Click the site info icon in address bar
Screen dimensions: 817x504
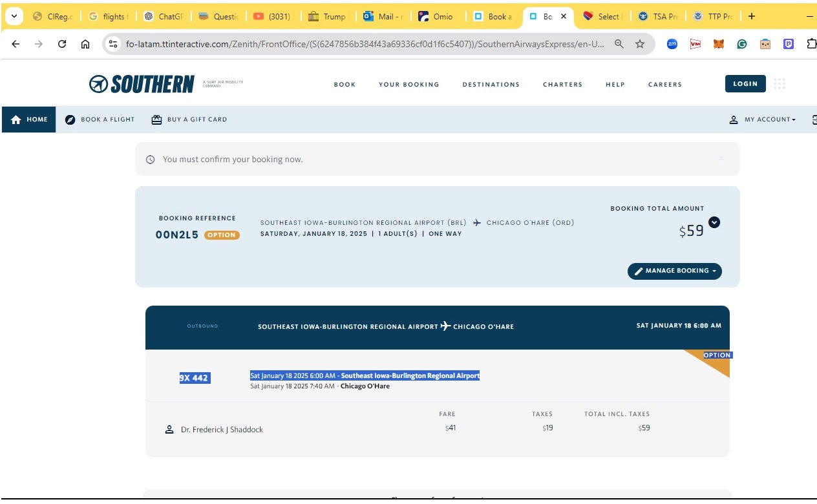(x=113, y=44)
